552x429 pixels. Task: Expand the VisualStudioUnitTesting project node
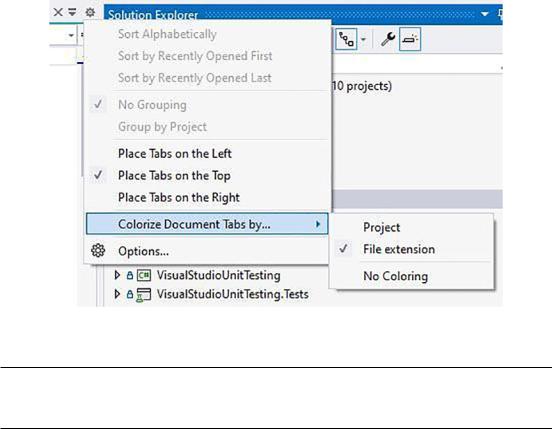point(117,275)
